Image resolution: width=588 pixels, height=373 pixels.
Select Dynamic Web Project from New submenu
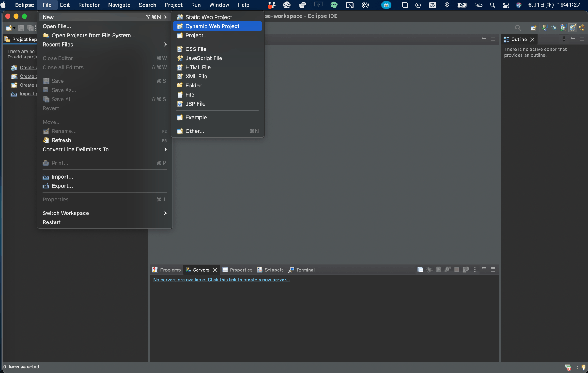[218, 26]
